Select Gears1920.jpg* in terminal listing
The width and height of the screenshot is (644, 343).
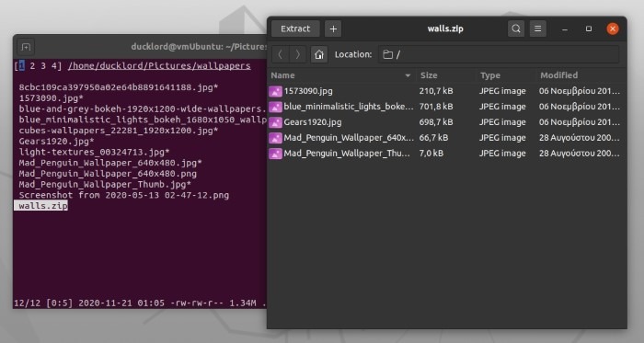pyautogui.click(x=56, y=141)
